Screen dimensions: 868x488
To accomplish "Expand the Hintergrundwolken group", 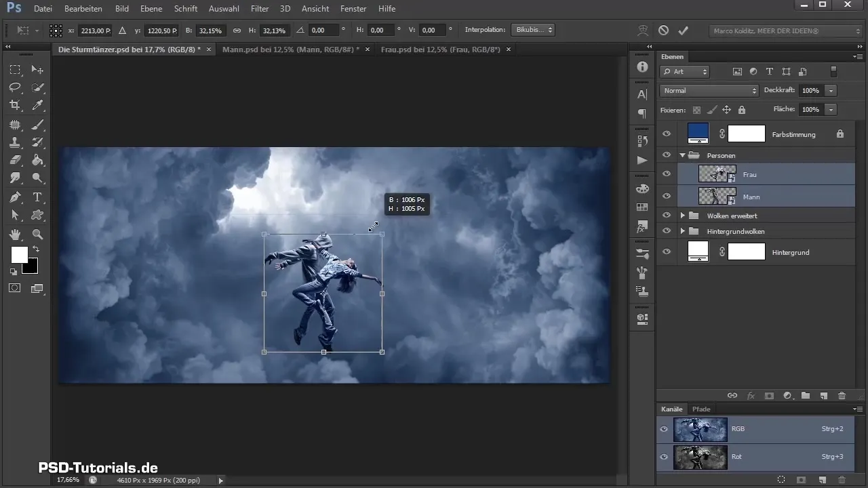I will (x=682, y=232).
